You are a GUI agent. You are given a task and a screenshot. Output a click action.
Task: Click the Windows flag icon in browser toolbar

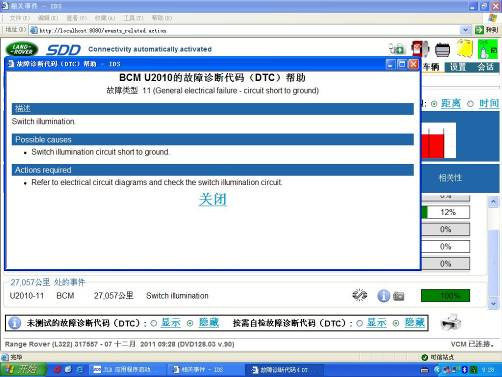click(x=493, y=17)
